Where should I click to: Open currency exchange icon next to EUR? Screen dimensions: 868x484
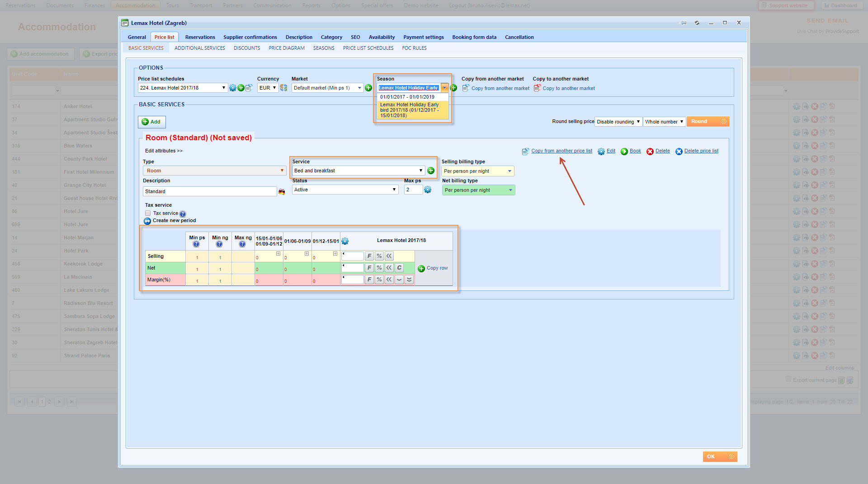tap(283, 88)
